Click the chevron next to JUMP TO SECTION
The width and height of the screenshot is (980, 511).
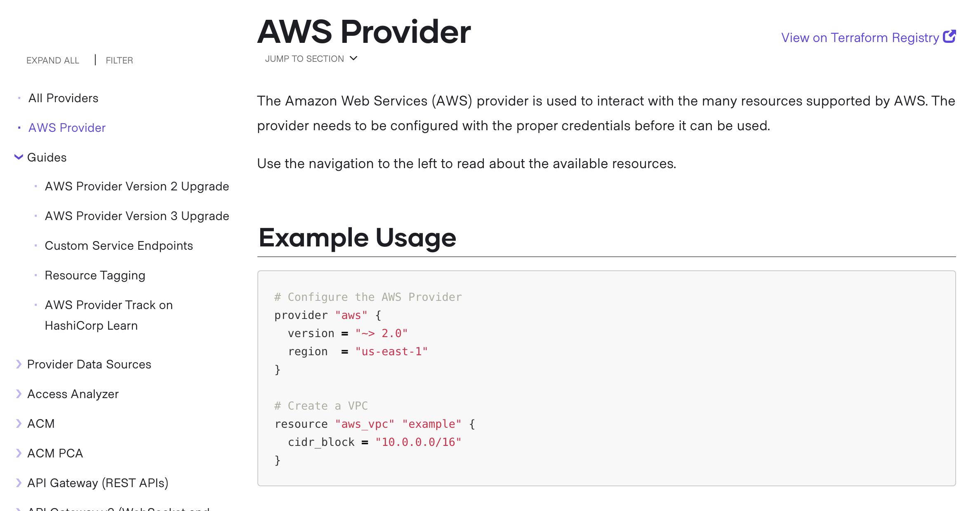pyautogui.click(x=353, y=59)
